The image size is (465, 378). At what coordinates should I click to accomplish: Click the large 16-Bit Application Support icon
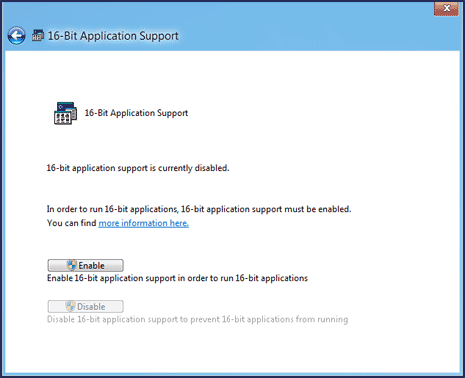click(x=65, y=113)
